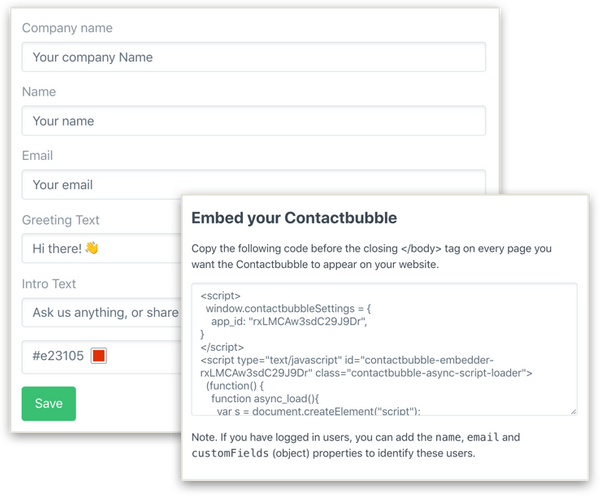The image size is (600, 496).
Task: Click the Intro Text field starting 'Ask us anything'
Action: (102, 312)
